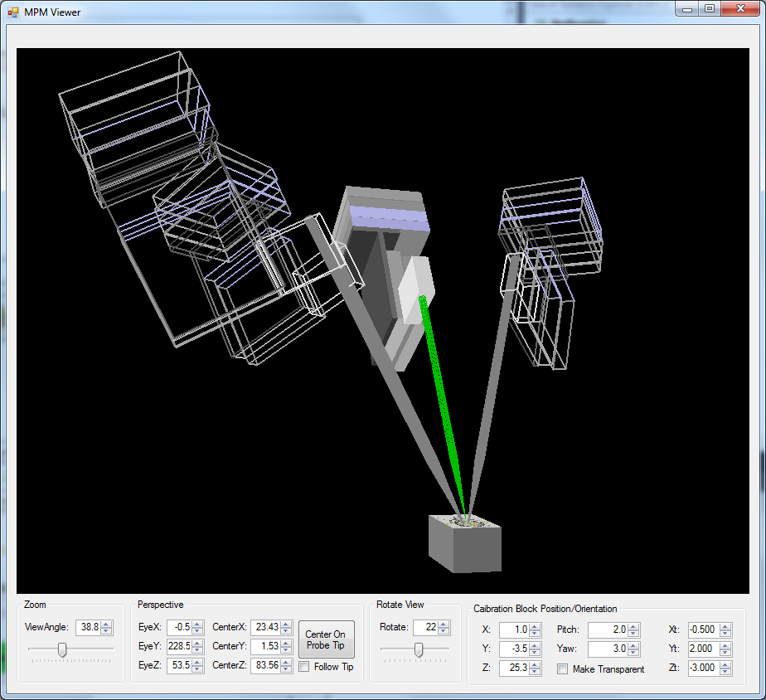Click the ViewAngle value field
The image size is (766, 700).
(x=89, y=627)
